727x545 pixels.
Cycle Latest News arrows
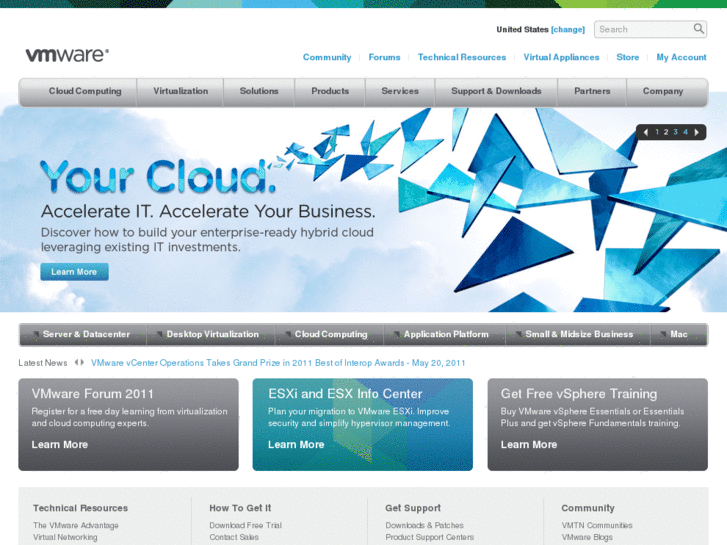pos(79,362)
